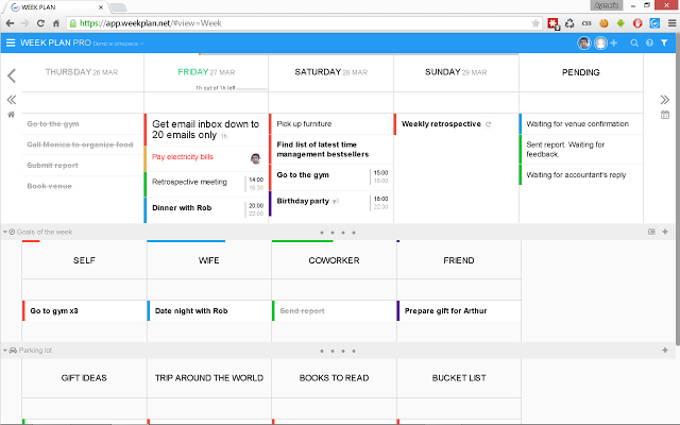Jump forward with double right chevron
This screenshot has height=425, width=680.
665,100
